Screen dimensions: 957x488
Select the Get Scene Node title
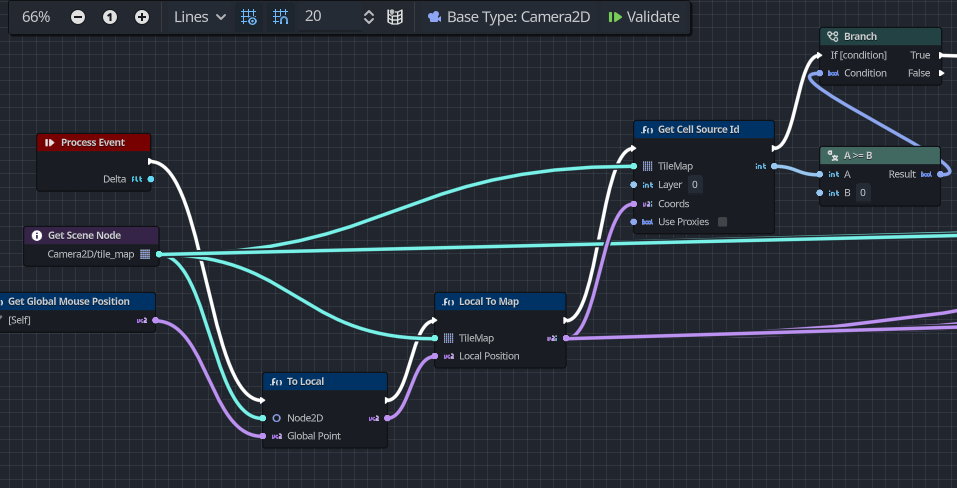tap(84, 235)
